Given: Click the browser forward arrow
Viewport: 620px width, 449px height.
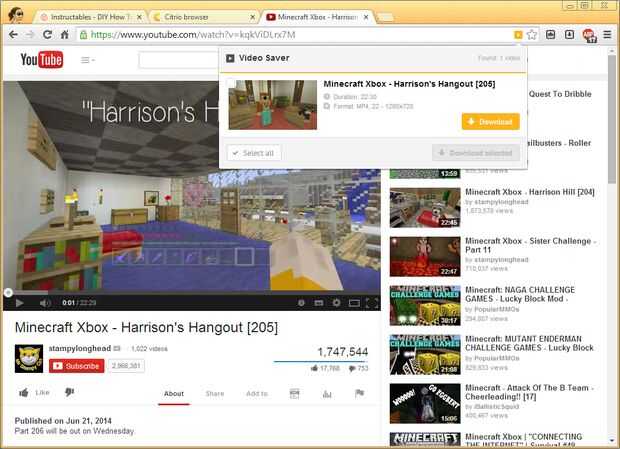Looking at the screenshot, I should point(30,35).
